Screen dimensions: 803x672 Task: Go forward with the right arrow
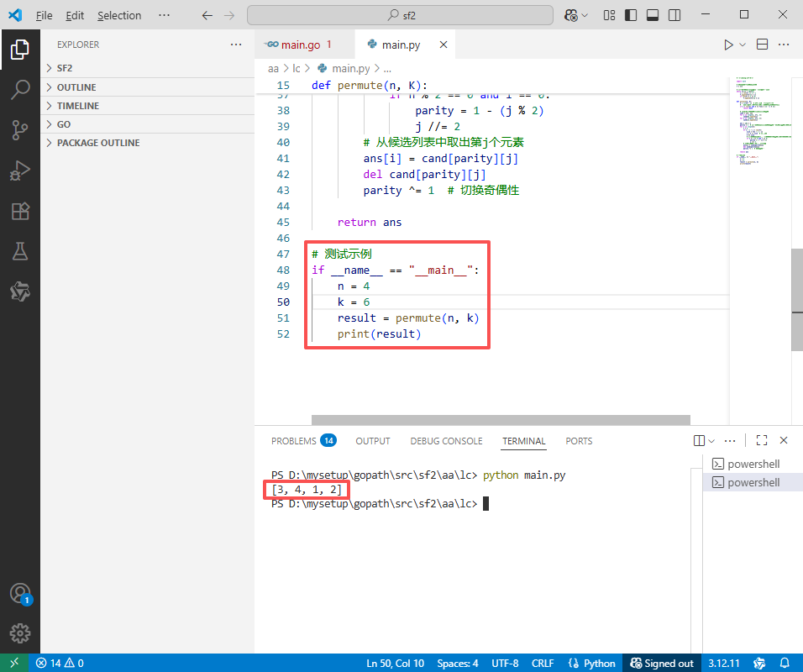click(x=229, y=15)
